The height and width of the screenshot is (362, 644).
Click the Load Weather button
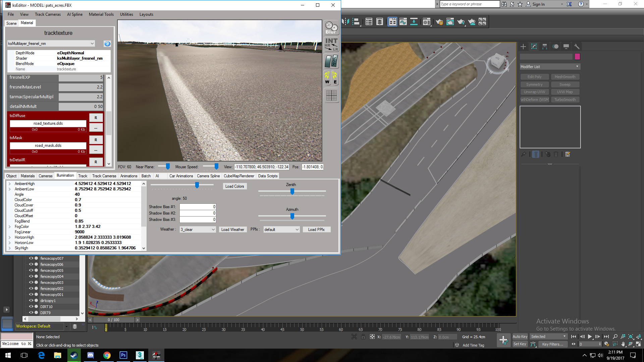[x=232, y=230]
